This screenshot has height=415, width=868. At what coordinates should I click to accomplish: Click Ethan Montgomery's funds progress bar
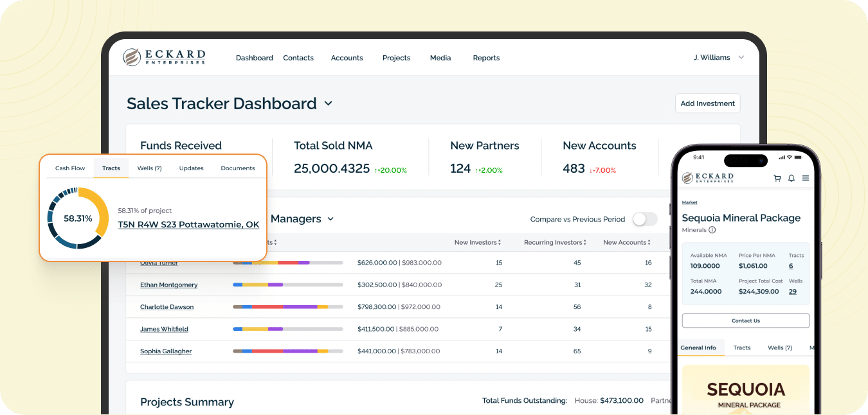tap(288, 285)
